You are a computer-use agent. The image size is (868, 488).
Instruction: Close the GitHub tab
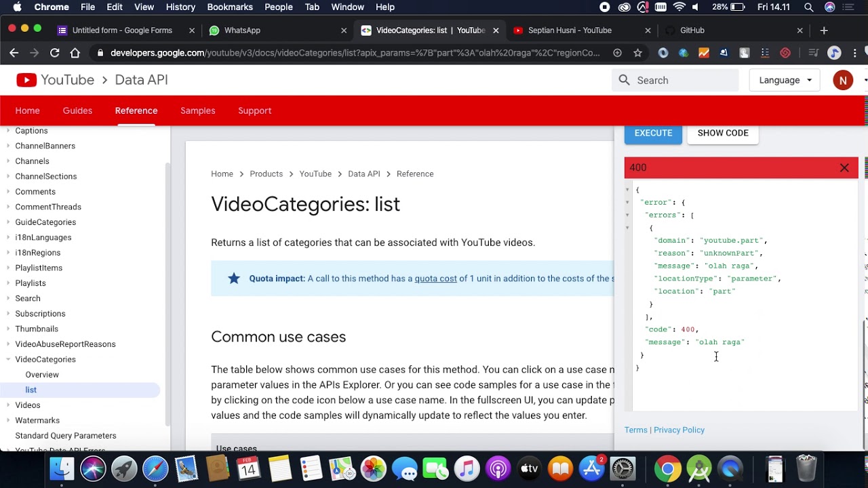800,30
